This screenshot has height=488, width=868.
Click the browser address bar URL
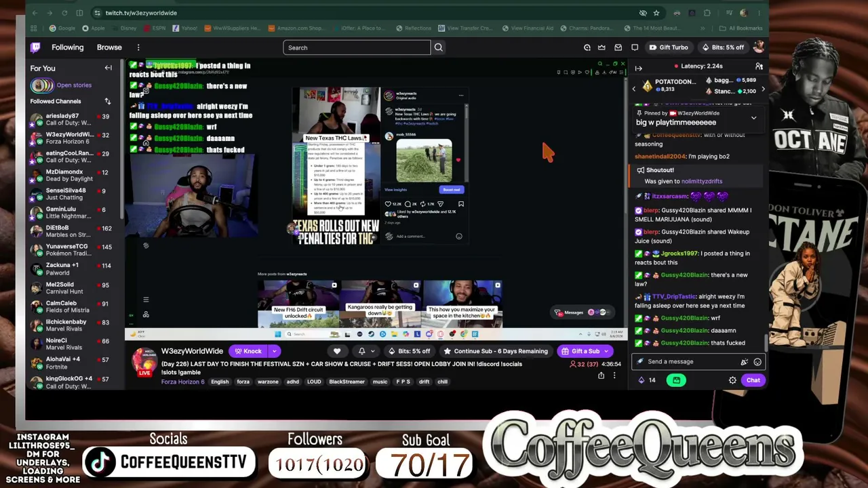[141, 13]
